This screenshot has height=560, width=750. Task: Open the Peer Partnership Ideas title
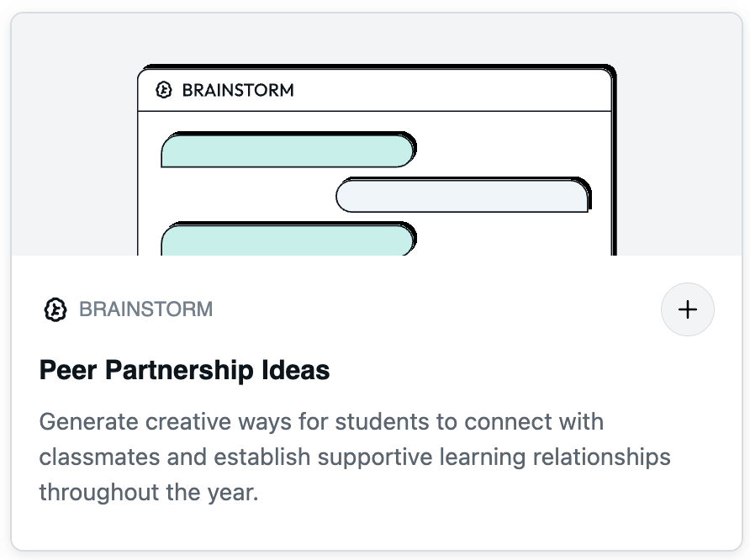tap(185, 370)
